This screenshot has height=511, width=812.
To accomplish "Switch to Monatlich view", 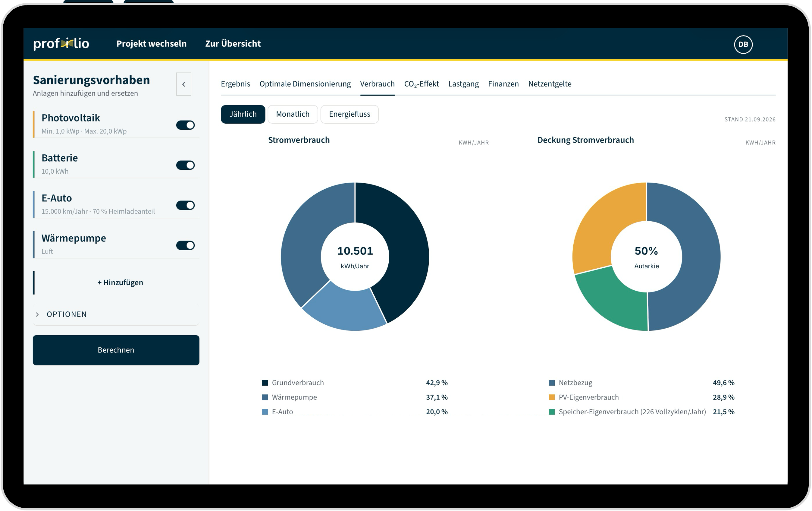I will click(x=293, y=114).
